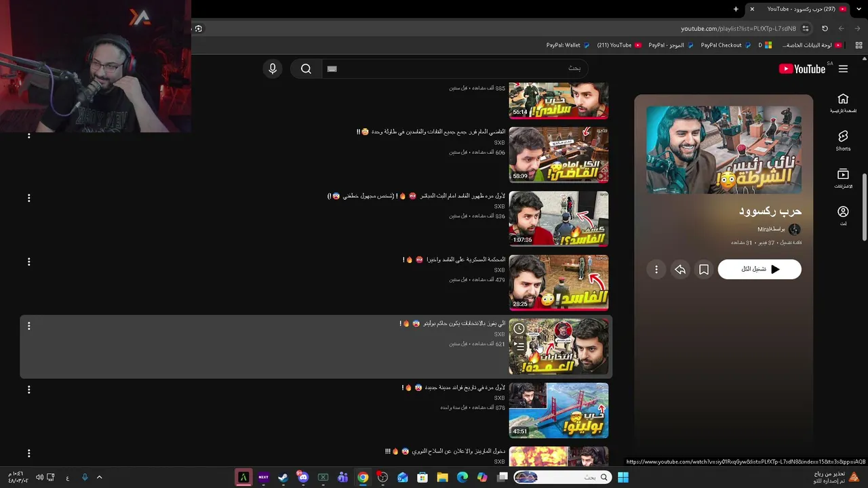This screenshot has width=868, height=488.
Task: Open the PayPal Checkout bookmark
Action: pyautogui.click(x=726, y=45)
